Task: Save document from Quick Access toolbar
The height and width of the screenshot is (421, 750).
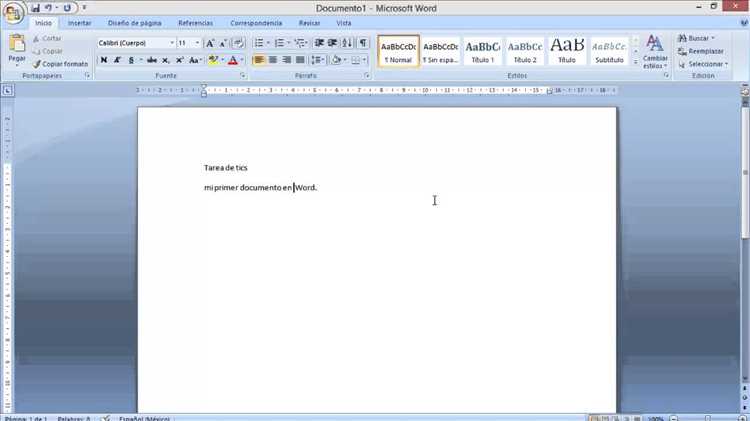Action: click(x=35, y=8)
